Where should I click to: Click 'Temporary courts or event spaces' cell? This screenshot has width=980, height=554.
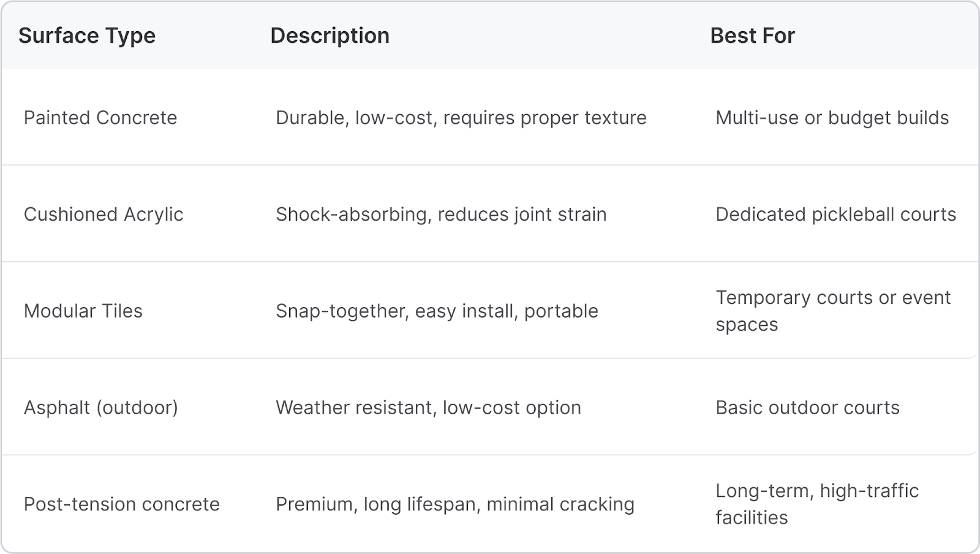coord(833,311)
